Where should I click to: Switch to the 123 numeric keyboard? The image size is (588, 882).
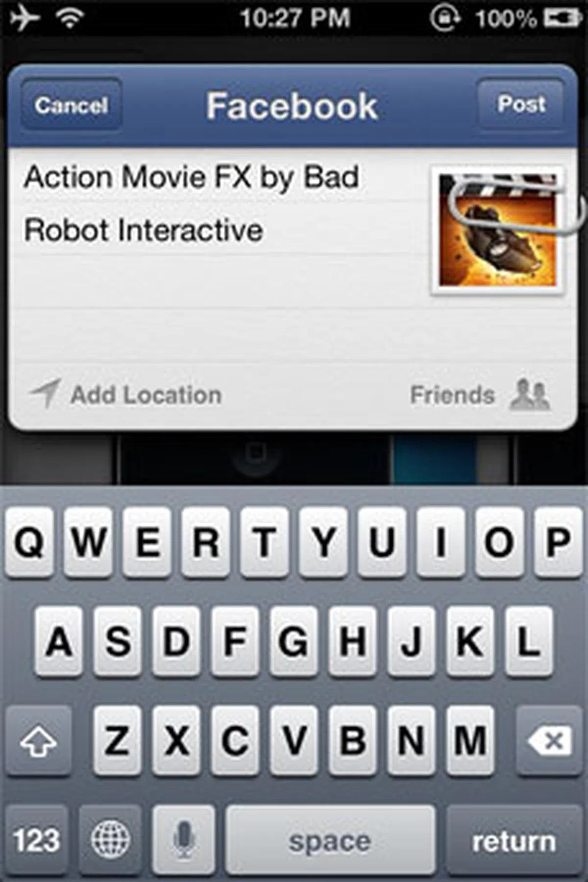point(36,839)
